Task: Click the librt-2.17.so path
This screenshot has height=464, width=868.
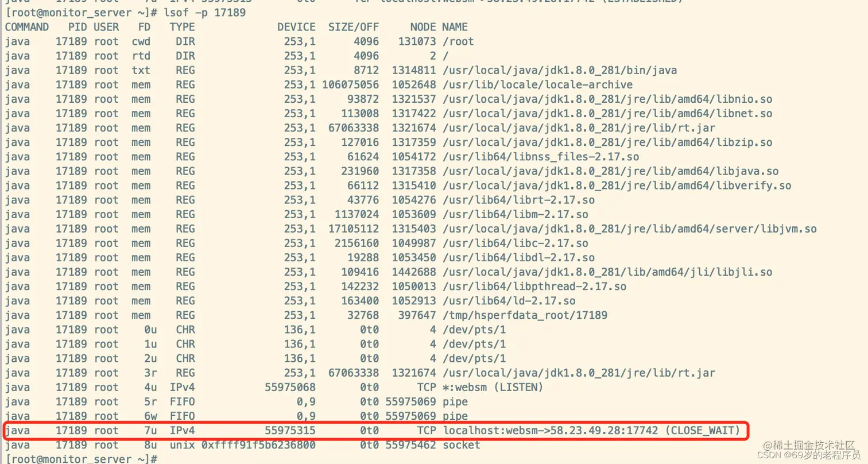Action: 518,200
